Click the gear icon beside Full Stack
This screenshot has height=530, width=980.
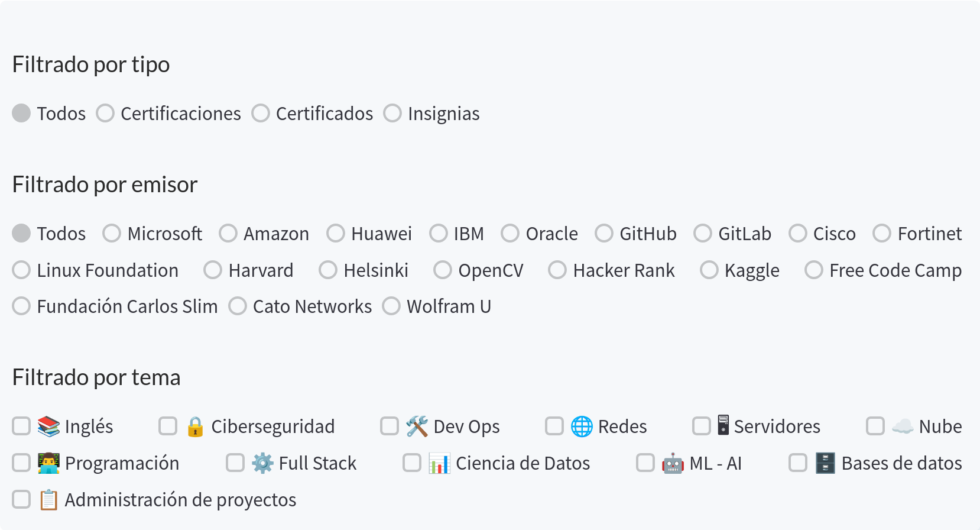[x=262, y=463]
